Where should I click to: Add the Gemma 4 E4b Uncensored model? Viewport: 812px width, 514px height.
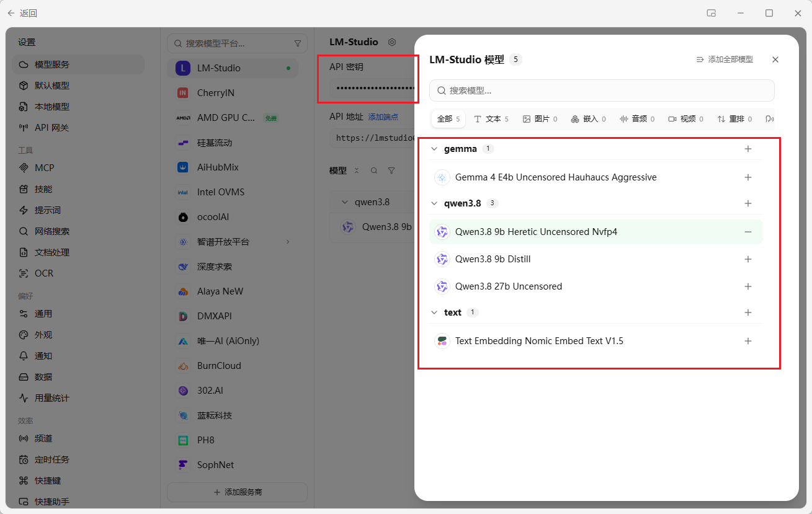[748, 177]
